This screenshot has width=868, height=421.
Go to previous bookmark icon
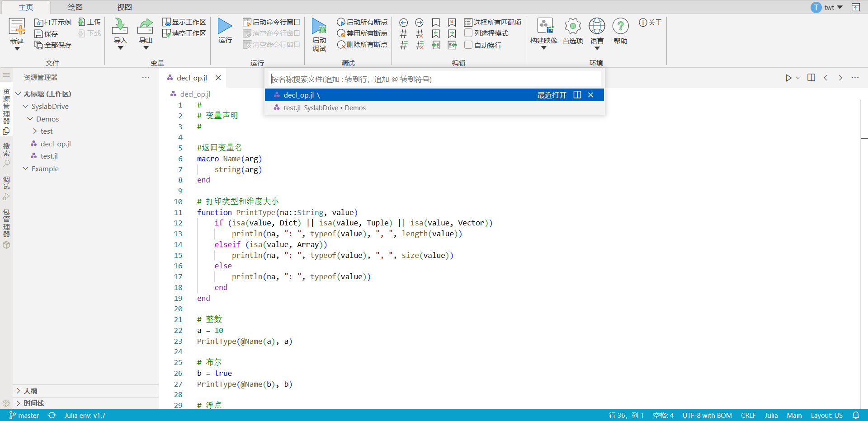(436, 33)
